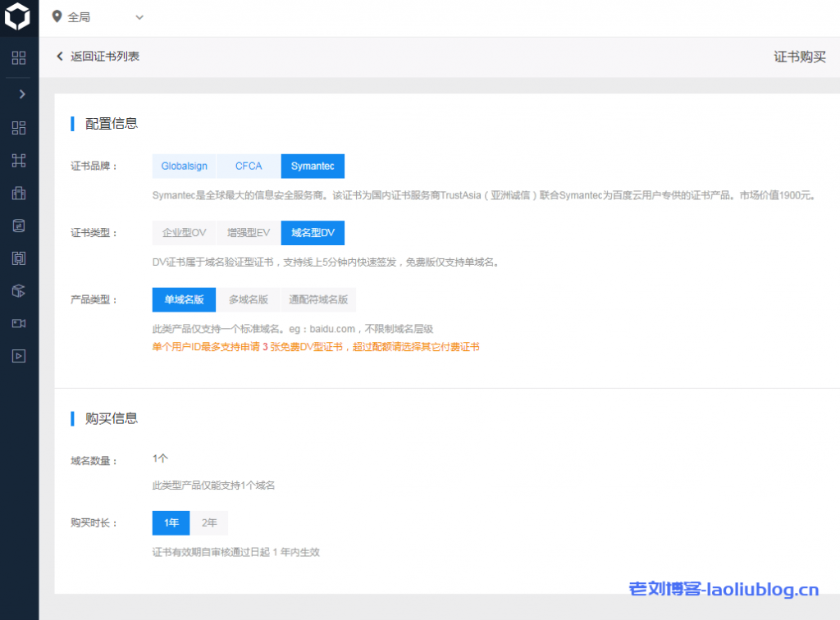Choose the 2年 purchase duration

pos(209,522)
